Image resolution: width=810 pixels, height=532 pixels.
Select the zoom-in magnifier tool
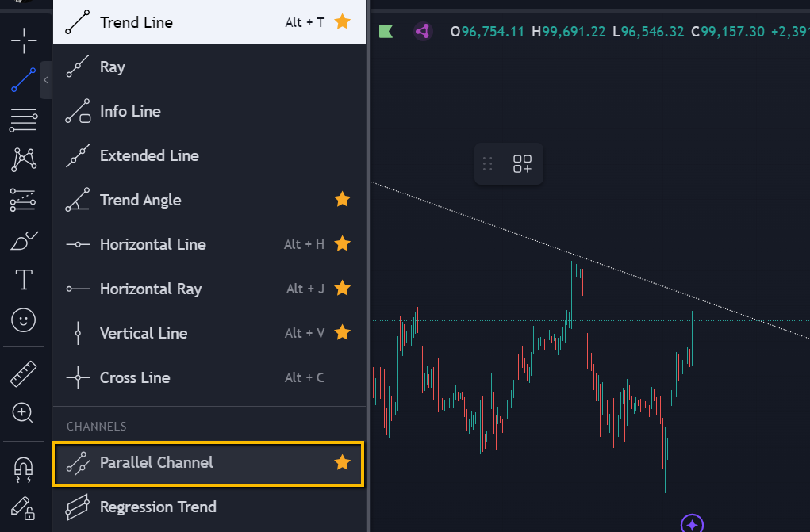24,413
